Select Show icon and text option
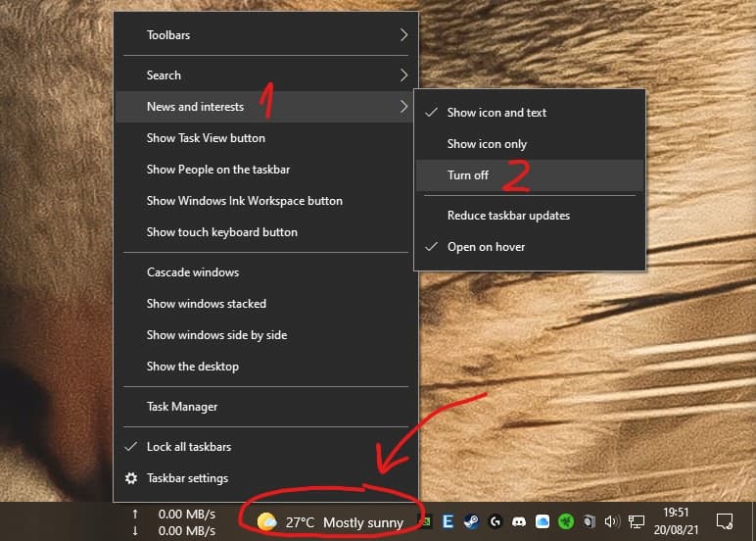The image size is (756, 541). coord(530,113)
